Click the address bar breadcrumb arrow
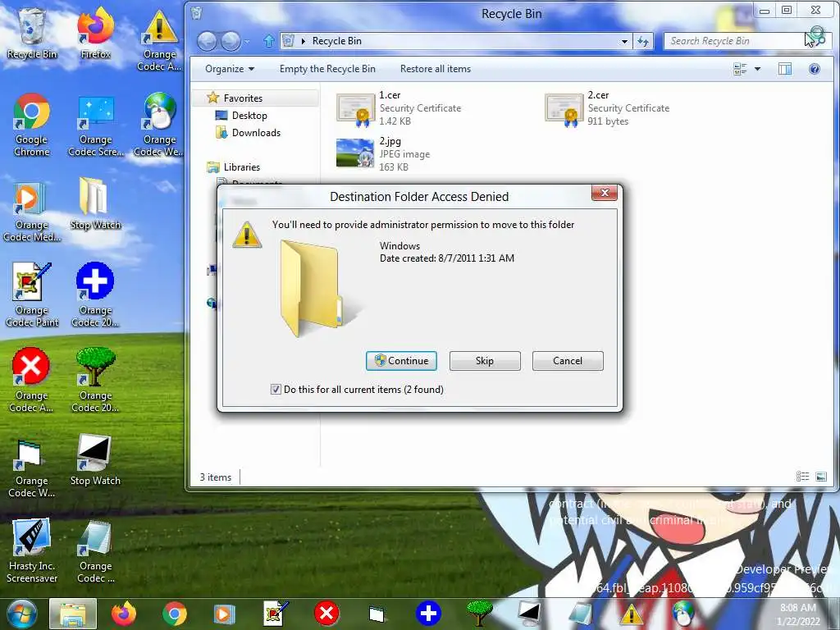The height and width of the screenshot is (630, 840). click(x=304, y=41)
